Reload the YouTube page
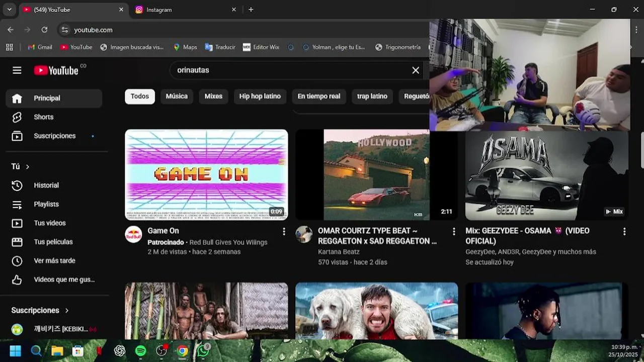644x362 pixels. [x=44, y=30]
